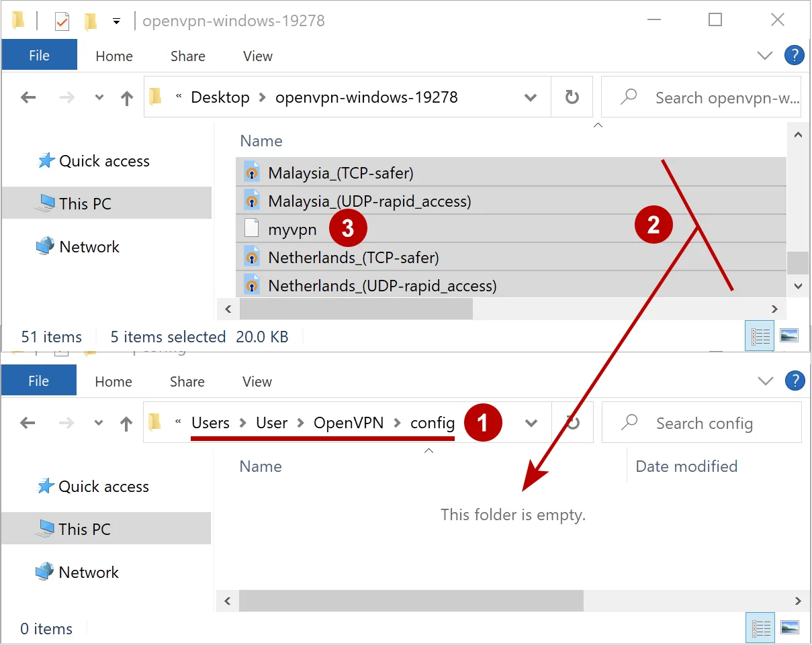Click the Help question mark icon
The image size is (812, 645).
(x=795, y=56)
